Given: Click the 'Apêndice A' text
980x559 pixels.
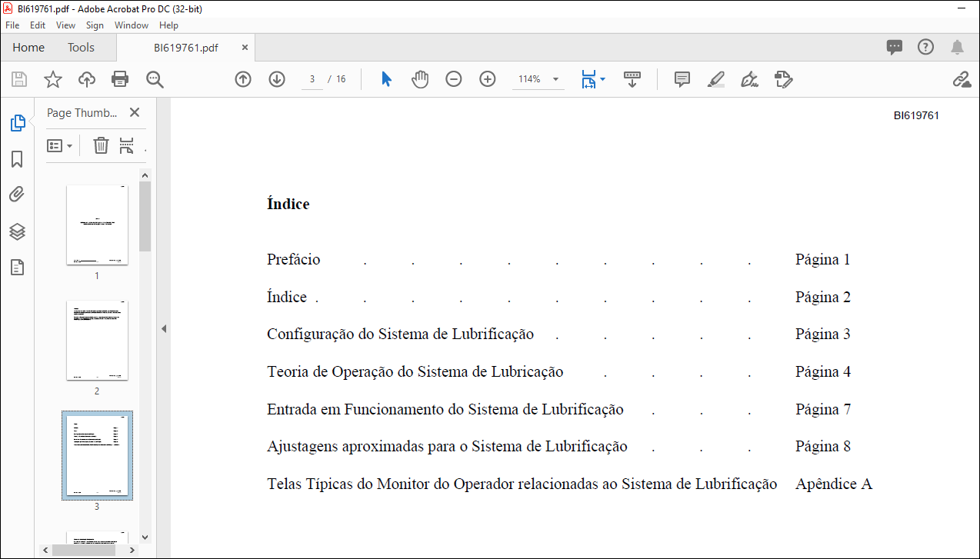Looking at the screenshot, I should [834, 484].
